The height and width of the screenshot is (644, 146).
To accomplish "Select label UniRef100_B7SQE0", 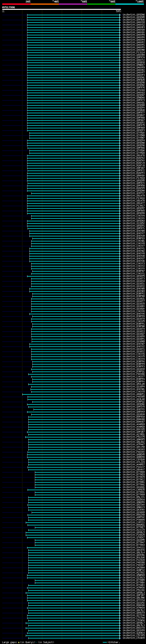I will pyautogui.click(x=134, y=586).
